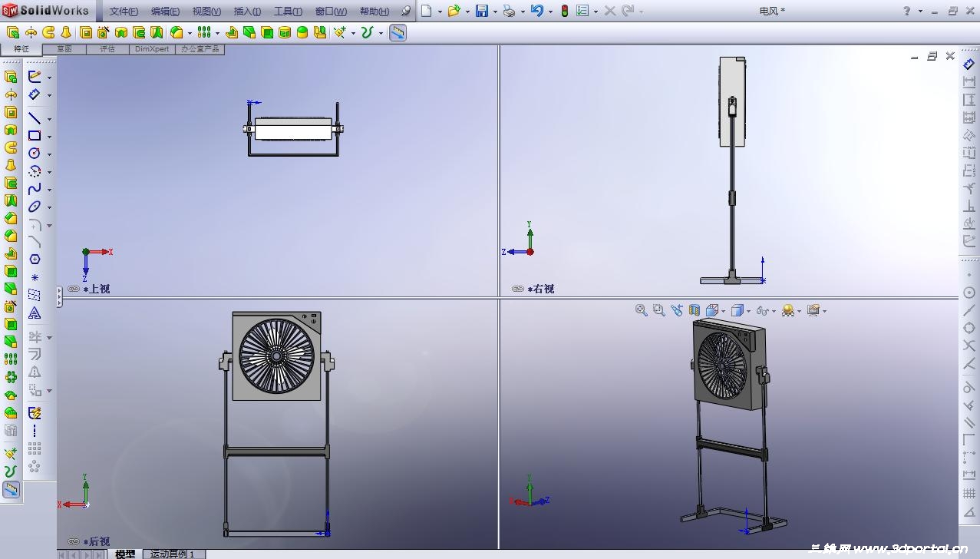Toggle link icon beside 后视 label
The width and height of the screenshot is (980, 559).
click(x=74, y=541)
